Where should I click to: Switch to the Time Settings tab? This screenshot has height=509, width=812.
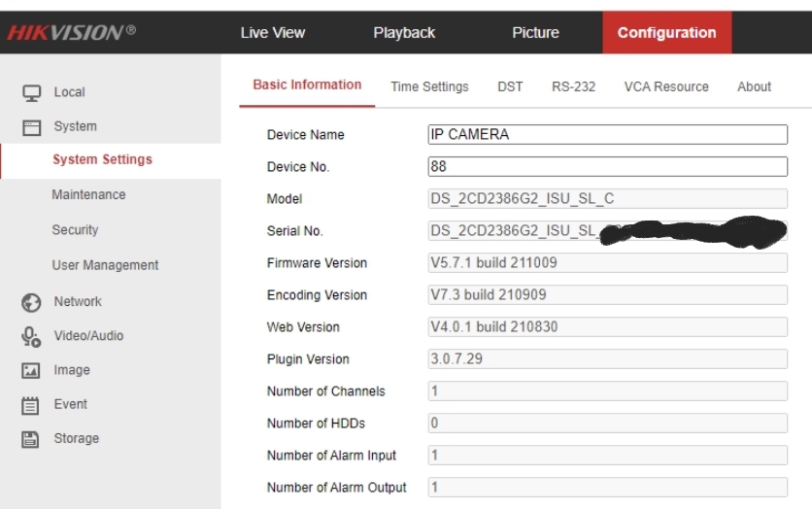(429, 86)
